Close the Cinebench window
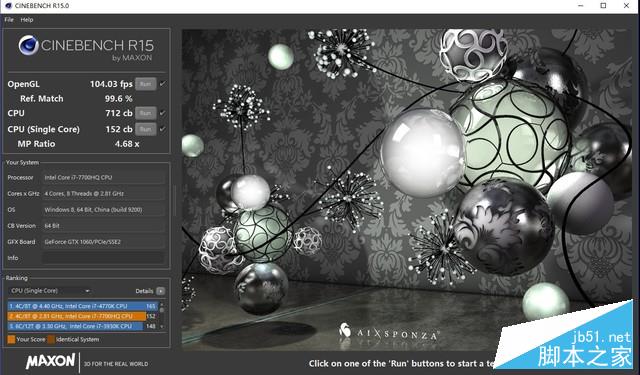The width and height of the screenshot is (640, 375). click(627, 6)
